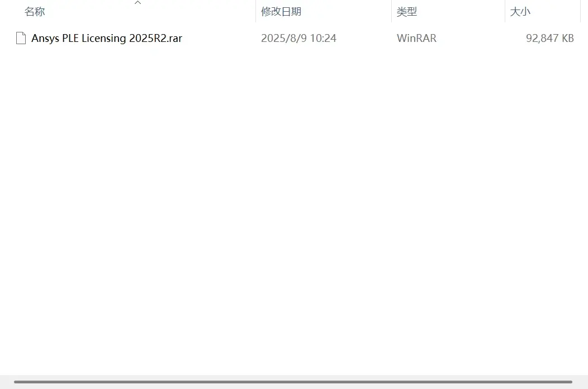Click the sort direction arrow above 名称

point(137,3)
